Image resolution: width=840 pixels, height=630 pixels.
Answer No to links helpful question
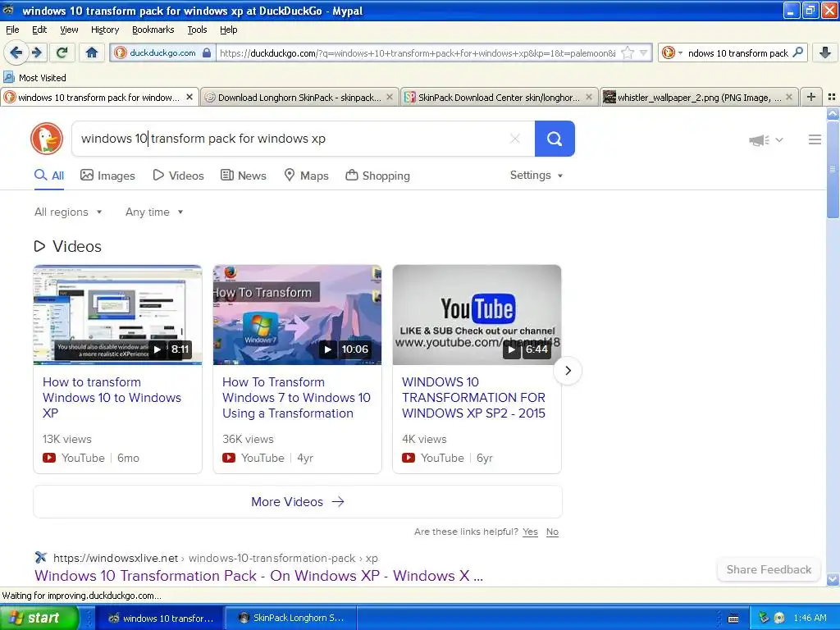tap(552, 532)
